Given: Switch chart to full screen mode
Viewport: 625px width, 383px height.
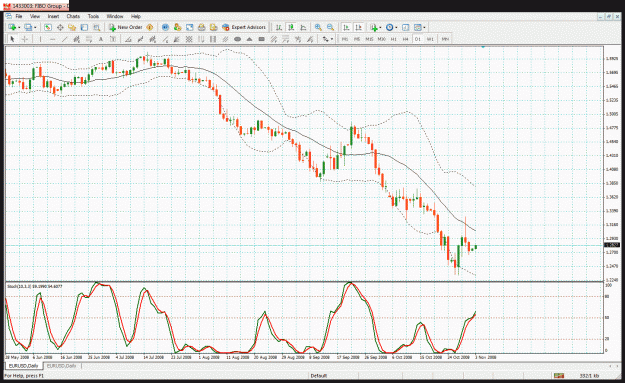Looking at the screenshot, I should click(x=189, y=27).
